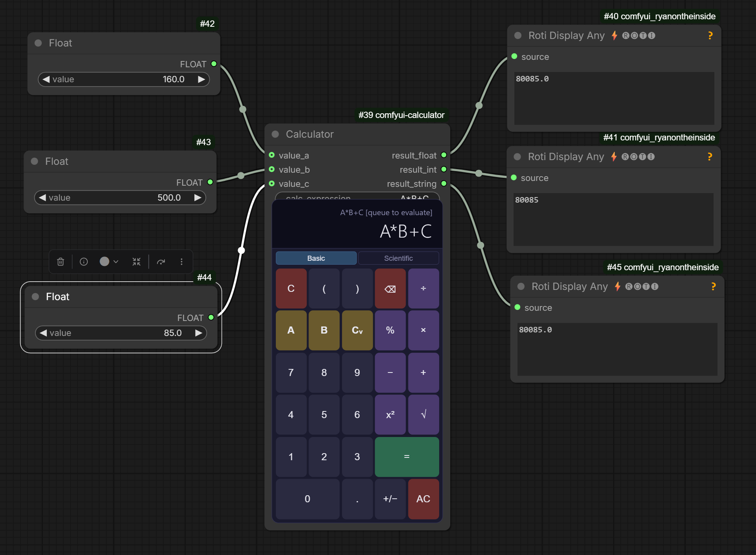
Task: Click lightning bolt icon on node #40
Action: pyautogui.click(x=614, y=36)
